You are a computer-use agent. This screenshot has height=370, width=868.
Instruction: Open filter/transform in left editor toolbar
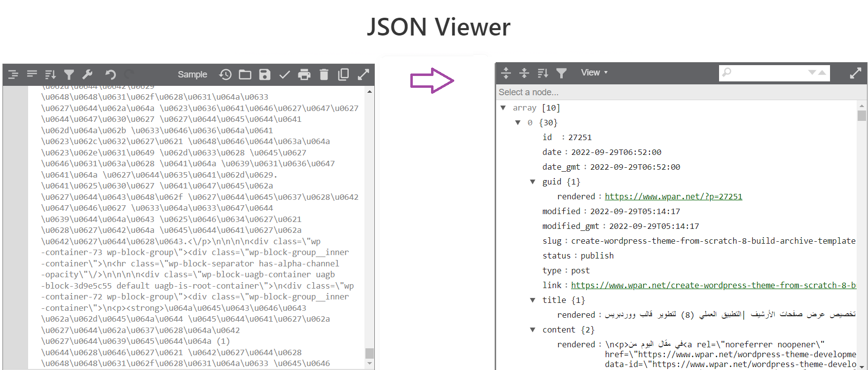pos(69,74)
